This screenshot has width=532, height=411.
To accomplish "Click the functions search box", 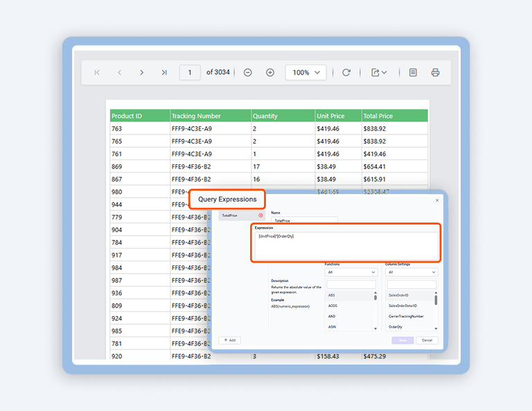I will point(351,284).
